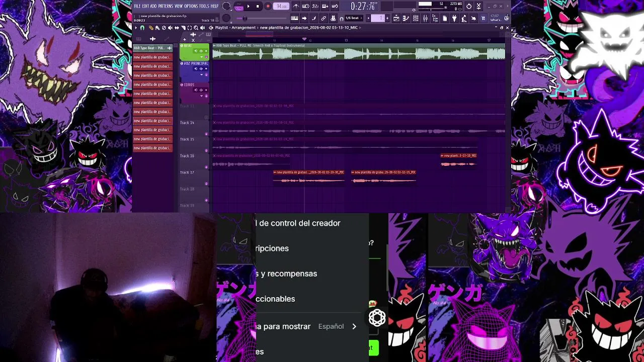644x362 pixels.
Task: Open the OPTIONS menu
Action: tap(191, 6)
